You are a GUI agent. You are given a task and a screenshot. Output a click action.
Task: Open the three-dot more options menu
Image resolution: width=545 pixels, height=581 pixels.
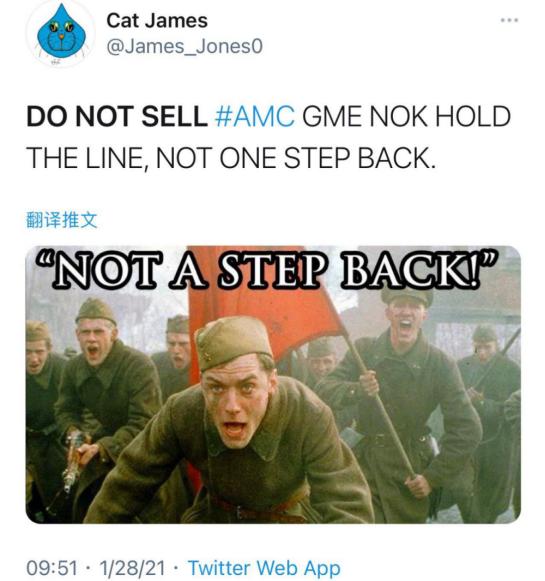tap(509, 20)
